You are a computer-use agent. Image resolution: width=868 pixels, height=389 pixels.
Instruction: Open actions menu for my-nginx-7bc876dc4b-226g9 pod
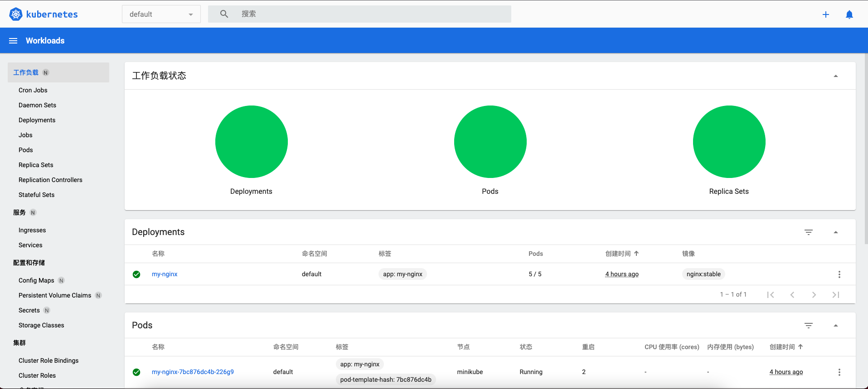click(839, 372)
